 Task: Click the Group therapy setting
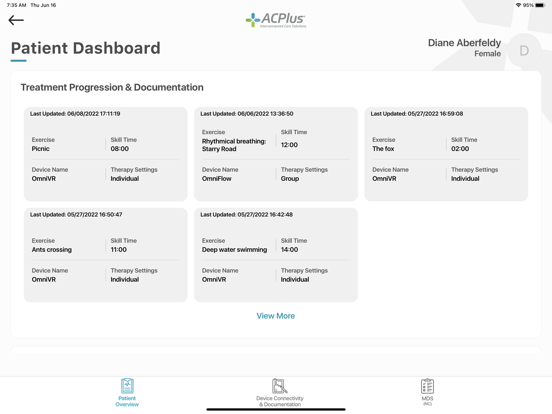coord(290,178)
